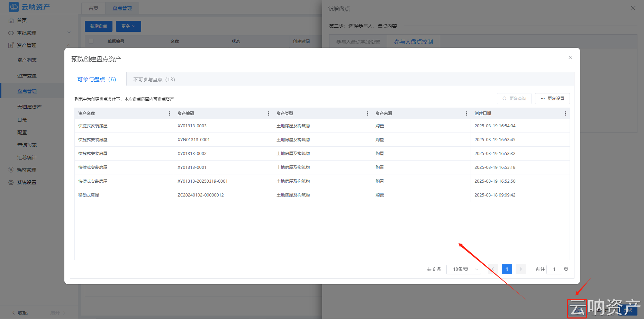This screenshot has width=644, height=319.
Task: Collapse the sidebar with 收起
Action: point(20,313)
